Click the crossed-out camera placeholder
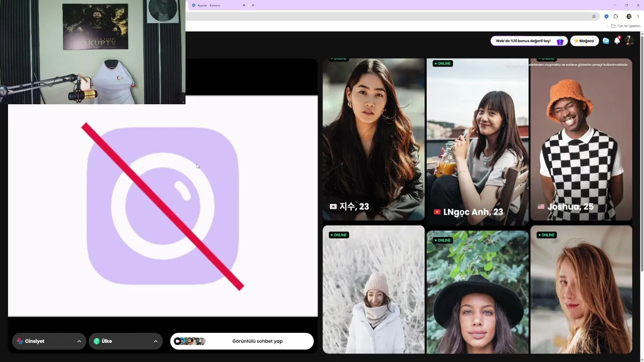Viewport: 644px width, 362px height. (x=163, y=206)
